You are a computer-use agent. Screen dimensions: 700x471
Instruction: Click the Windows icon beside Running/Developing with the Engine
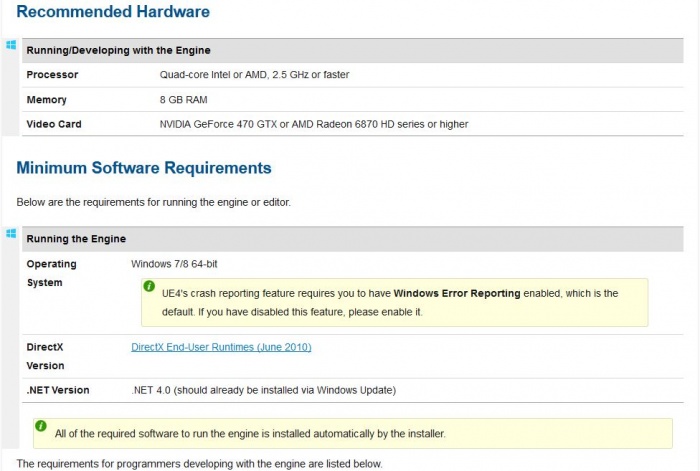coord(11,45)
